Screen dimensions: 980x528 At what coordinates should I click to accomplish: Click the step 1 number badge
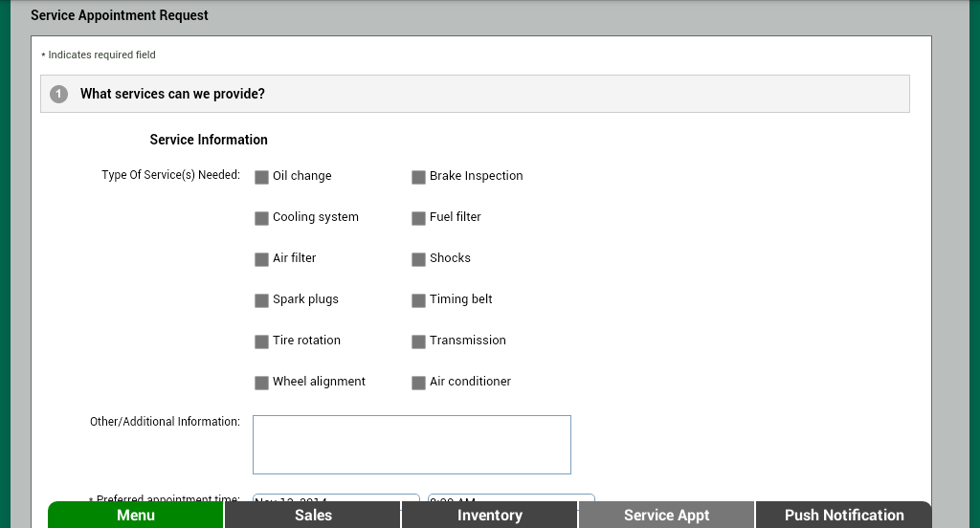click(58, 94)
